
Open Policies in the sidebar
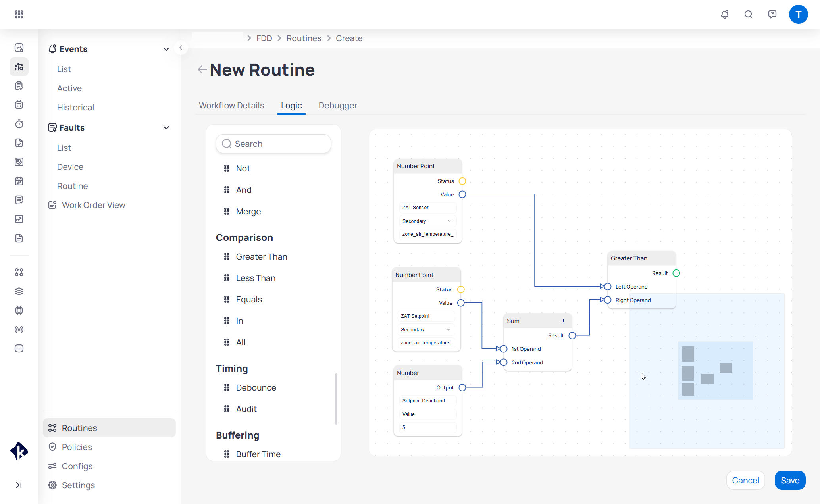tap(77, 447)
